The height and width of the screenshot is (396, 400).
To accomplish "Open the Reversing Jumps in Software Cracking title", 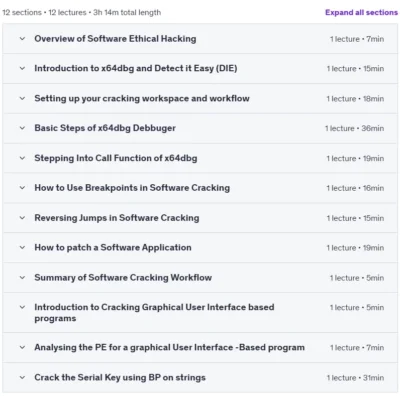I will tap(117, 218).
